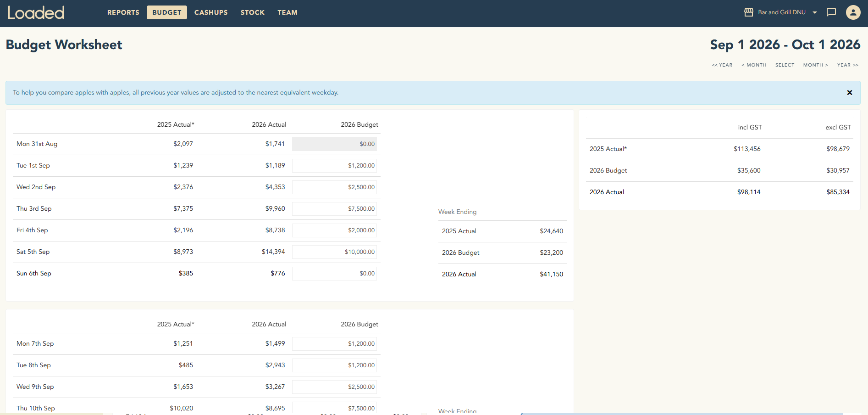This screenshot has height=415, width=868.
Task: Jump forward one year with YEAR >>
Action: coord(848,65)
